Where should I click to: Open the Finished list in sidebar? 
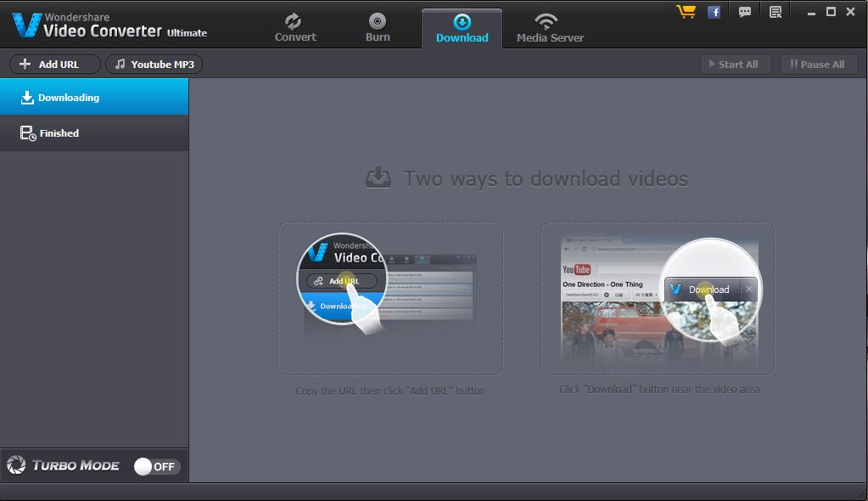pyautogui.click(x=93, y=133)
